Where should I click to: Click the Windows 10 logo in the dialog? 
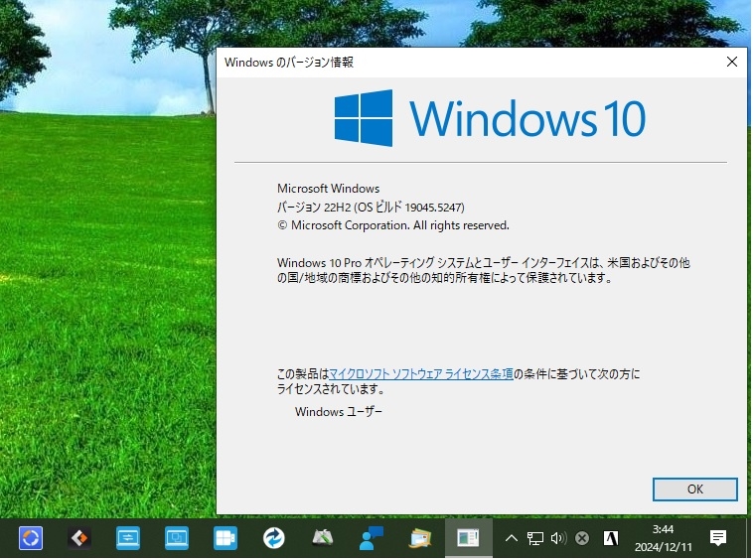point(490,118)
